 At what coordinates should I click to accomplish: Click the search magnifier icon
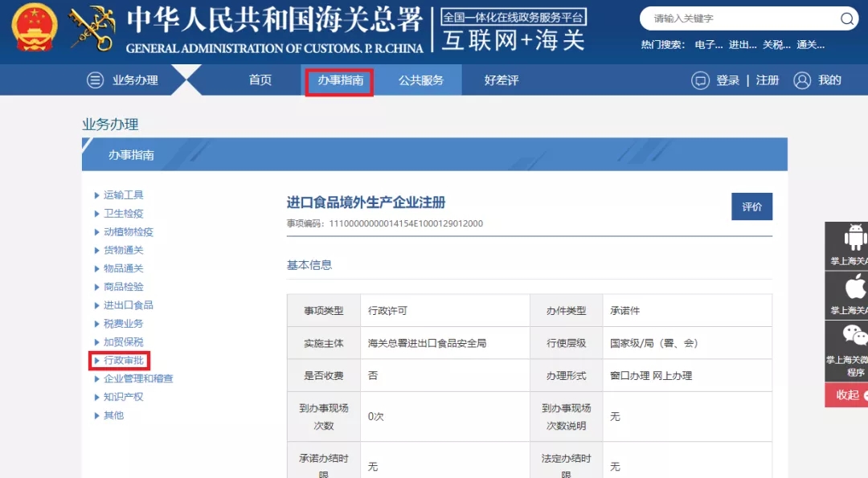[847, 18]
